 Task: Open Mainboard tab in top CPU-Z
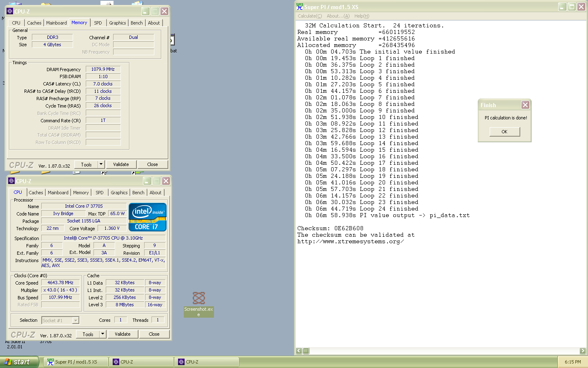click(x=56, y=23)
